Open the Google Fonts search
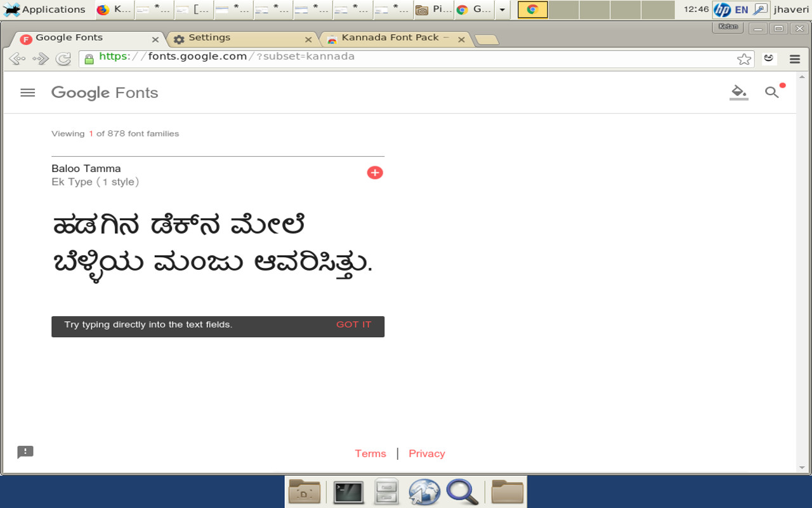 tap(771, 92)
